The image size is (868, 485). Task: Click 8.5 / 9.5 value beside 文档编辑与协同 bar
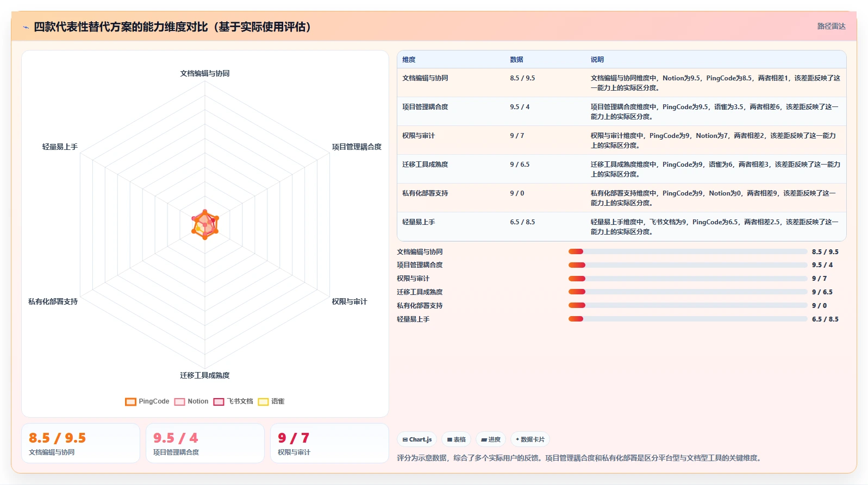pyautogui.click(x=825, y=252)
